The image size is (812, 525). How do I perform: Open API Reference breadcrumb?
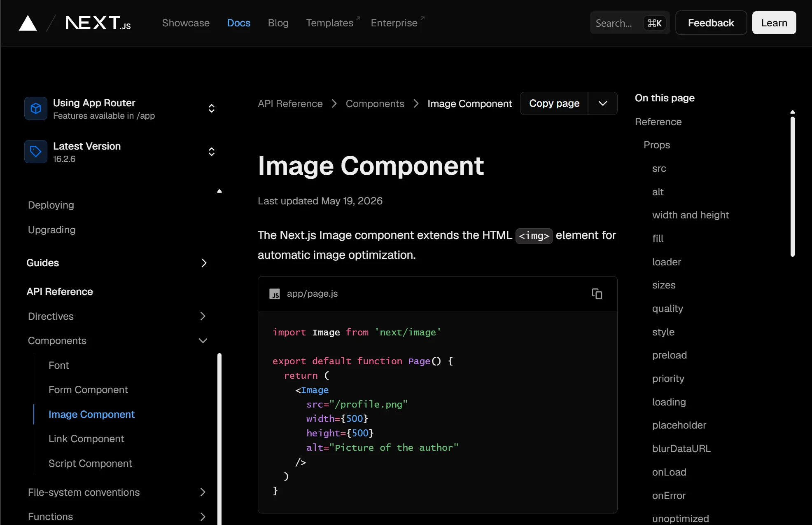pyautogui.click(x=290, y=104)
